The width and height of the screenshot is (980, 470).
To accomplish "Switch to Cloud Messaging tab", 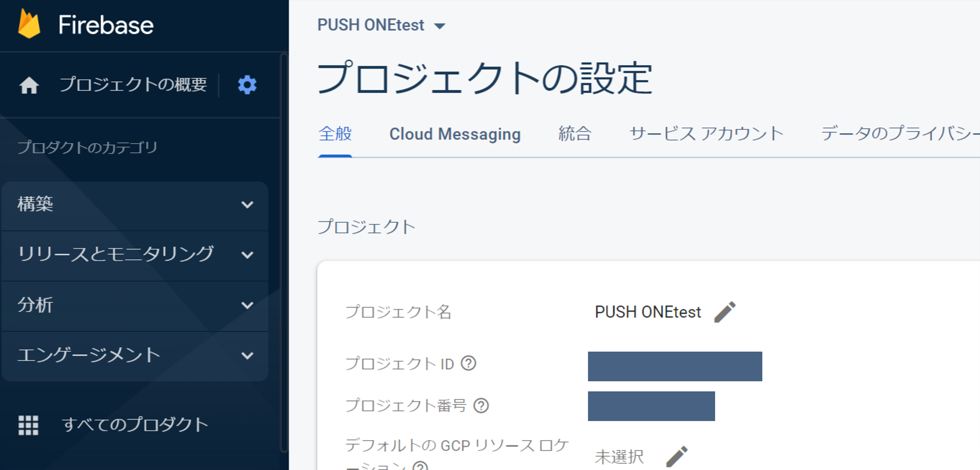I will (455, 134).
